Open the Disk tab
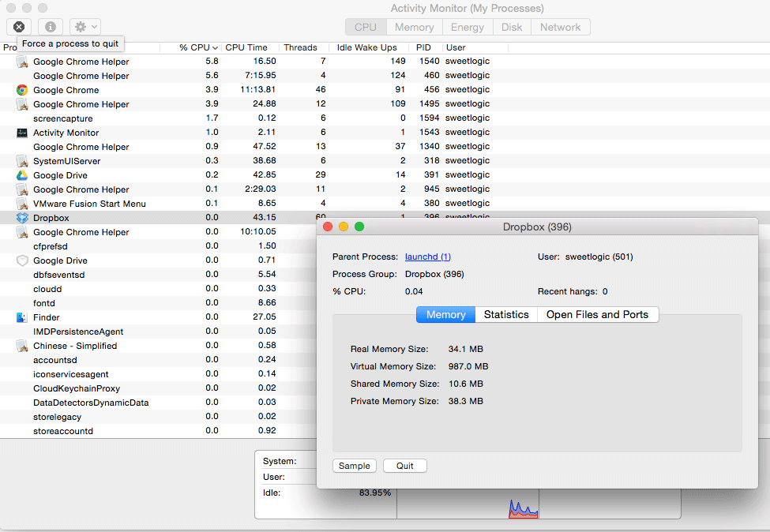The image size is (770, 532). coord(512,27)
